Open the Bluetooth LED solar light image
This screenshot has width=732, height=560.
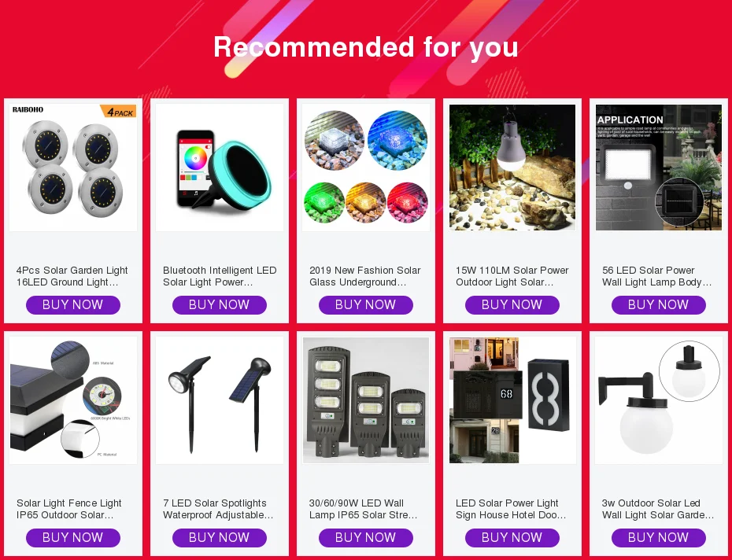(220, 168)
